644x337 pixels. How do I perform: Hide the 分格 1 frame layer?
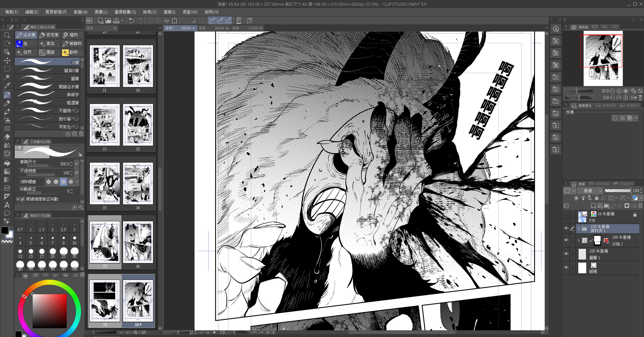pos(566,240)
